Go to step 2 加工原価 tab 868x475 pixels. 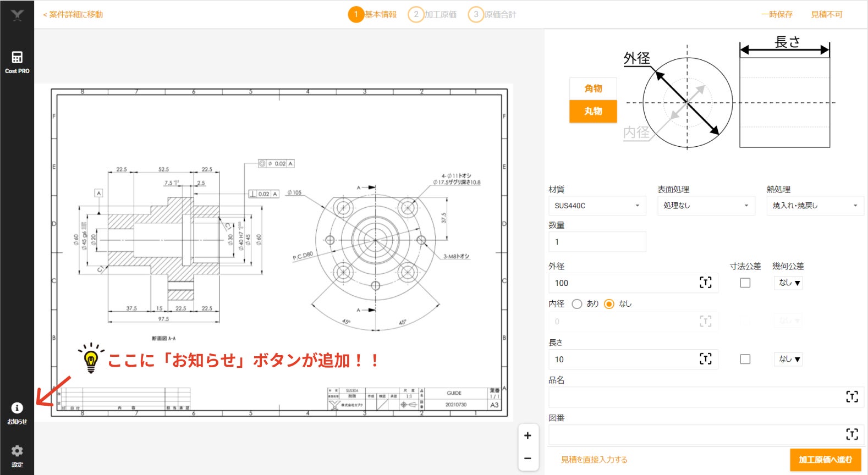point(432,14)
